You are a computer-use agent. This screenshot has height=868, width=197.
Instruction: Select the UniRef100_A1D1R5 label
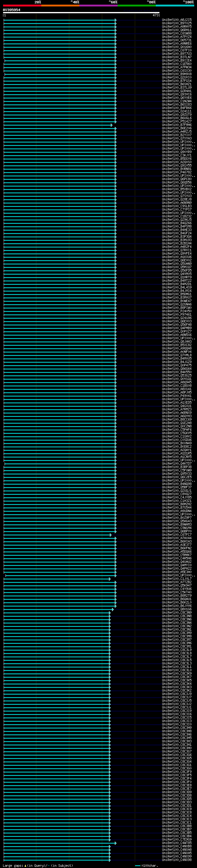[177, 454]
